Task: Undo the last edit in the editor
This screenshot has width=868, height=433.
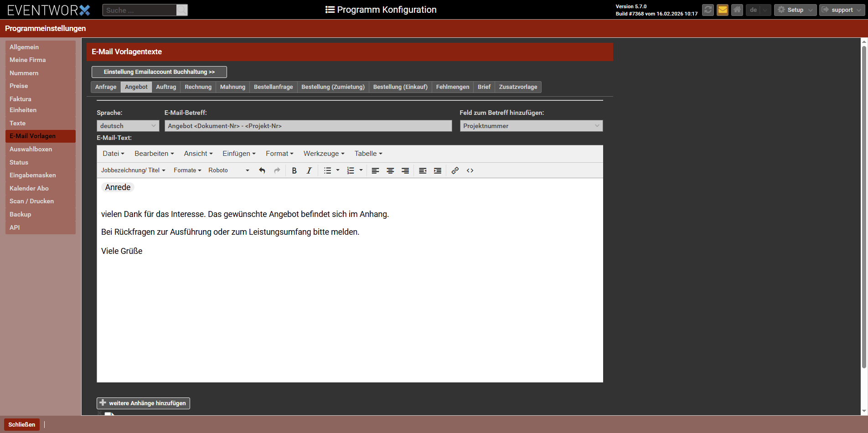Action: (262, 170)
